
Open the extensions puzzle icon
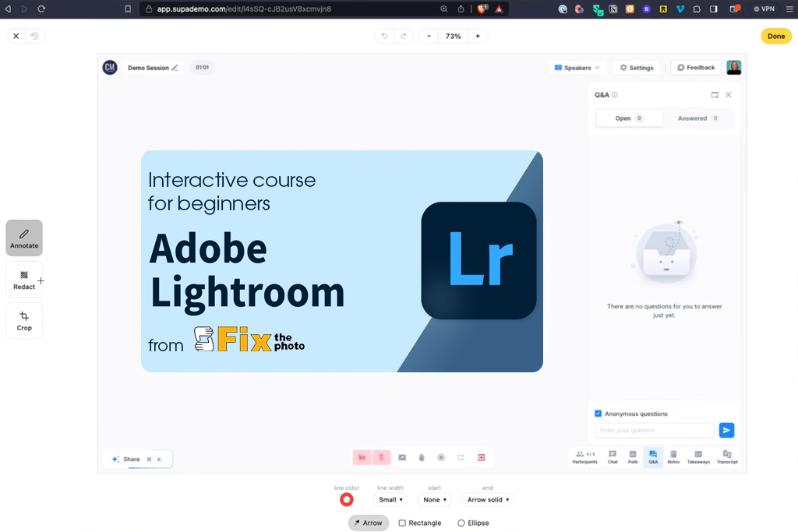point(697,9)
